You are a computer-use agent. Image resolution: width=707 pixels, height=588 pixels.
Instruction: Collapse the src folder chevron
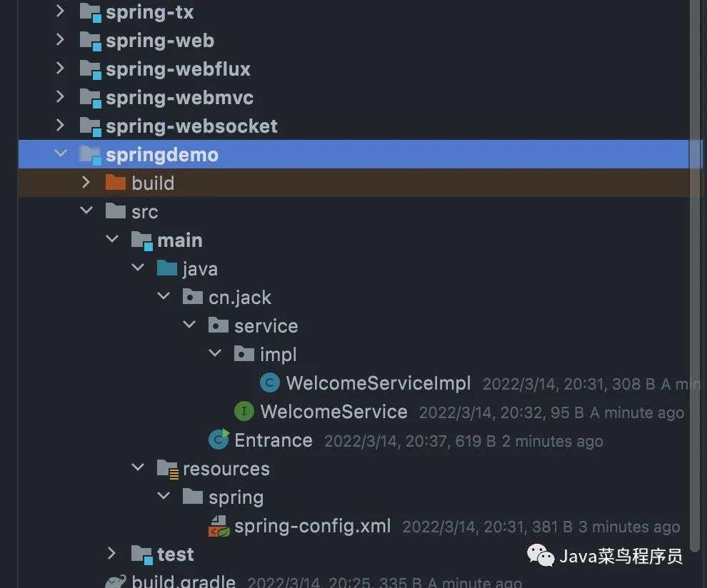tap(86, 211)
